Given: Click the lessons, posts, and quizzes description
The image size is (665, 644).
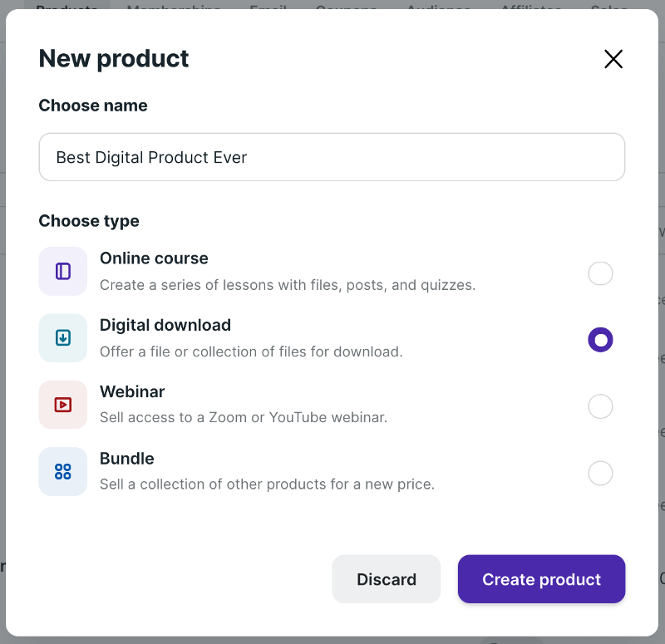Looking at the screenshot, I should 288,285.
